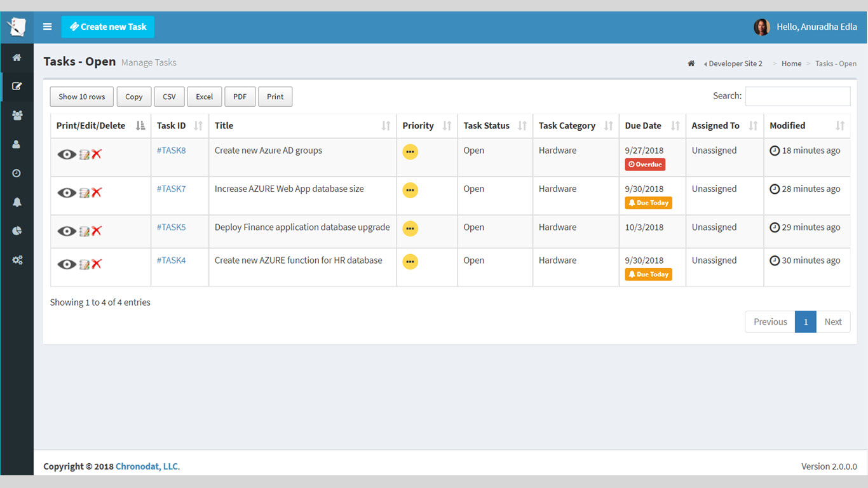Delete task #TASK5 with the red X

pos(97,231)
